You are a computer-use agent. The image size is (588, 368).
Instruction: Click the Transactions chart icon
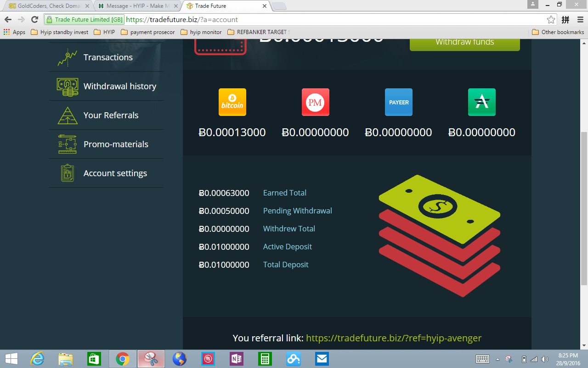pyautogui.click(x=67, y=57)
